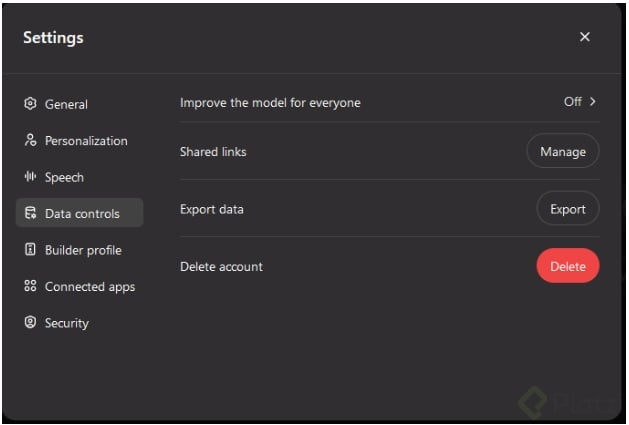Click the General gear icon
The image size is (629, 425).
point(30,104)
